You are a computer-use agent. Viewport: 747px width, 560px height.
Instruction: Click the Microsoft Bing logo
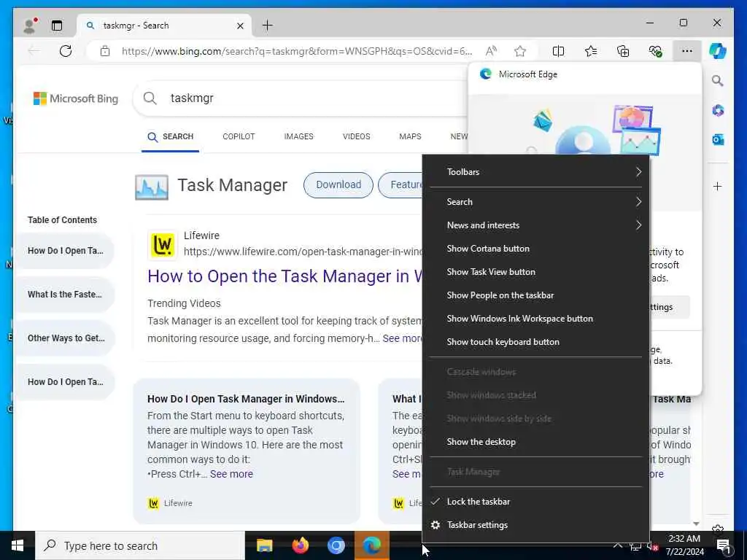(76, 98)
